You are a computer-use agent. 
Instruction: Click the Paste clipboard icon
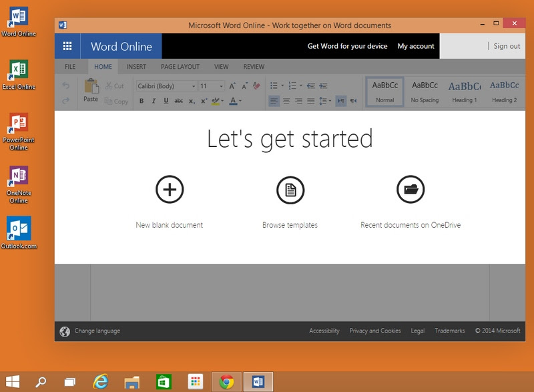(x=91, y=86)
